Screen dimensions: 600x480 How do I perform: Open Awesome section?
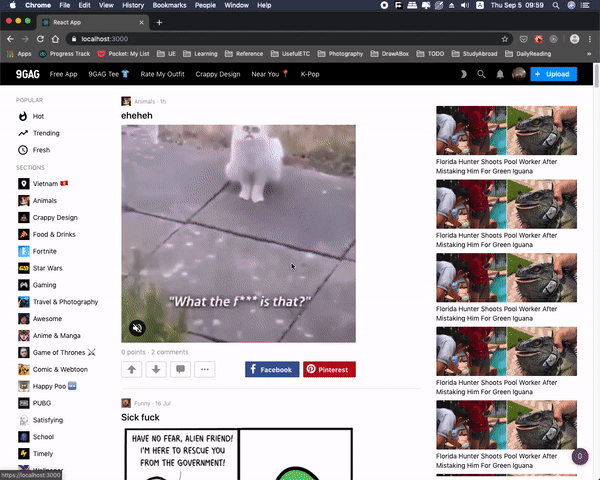click(40, 318)
